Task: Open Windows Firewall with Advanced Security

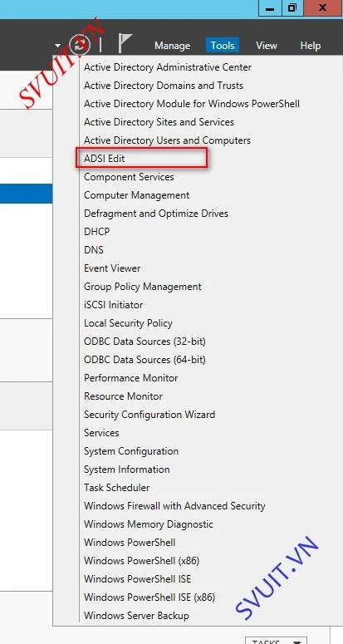Action: pyautogui.click(x=174, y=506)
